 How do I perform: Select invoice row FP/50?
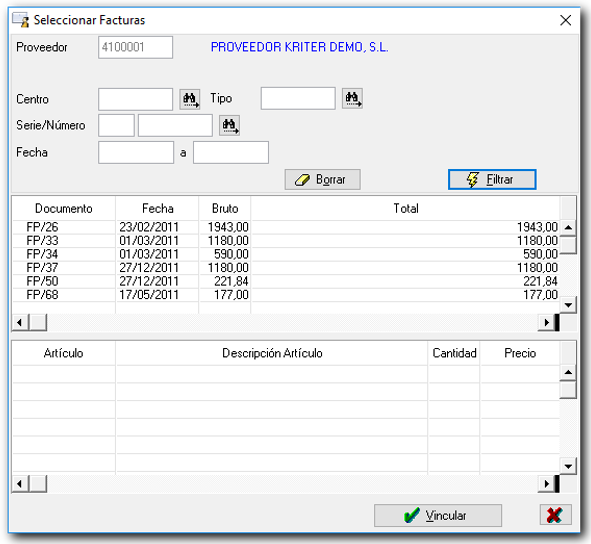pos(286,281)
